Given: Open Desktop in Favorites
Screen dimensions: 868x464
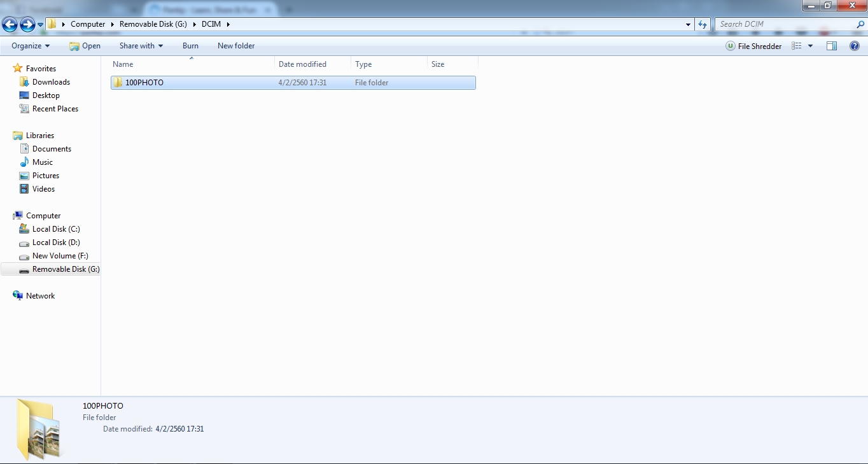Looking at the screenshot, I should (x=46, y=95).
